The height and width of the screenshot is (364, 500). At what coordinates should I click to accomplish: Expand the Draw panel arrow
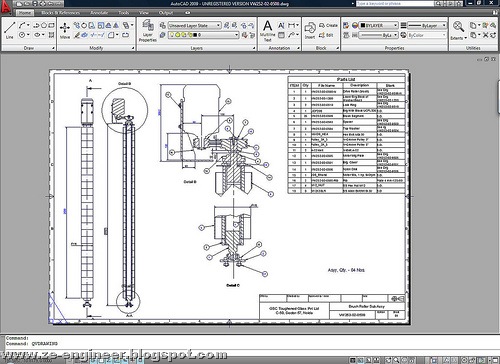click(53, 48)
